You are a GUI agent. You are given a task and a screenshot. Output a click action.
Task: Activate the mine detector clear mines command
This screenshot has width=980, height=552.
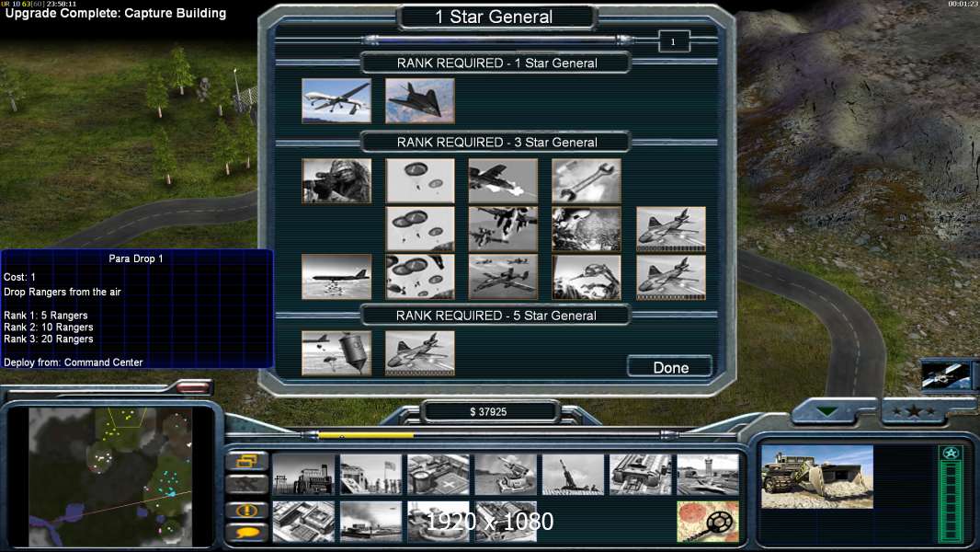[708, 522]
